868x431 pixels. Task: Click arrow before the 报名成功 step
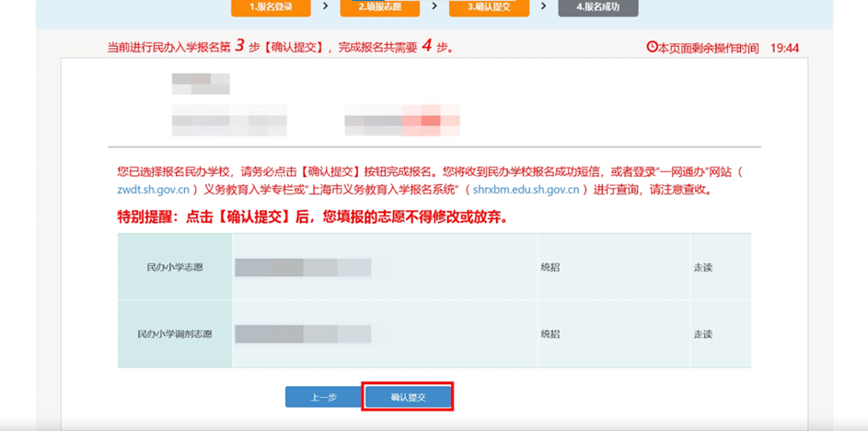[543, 7]
